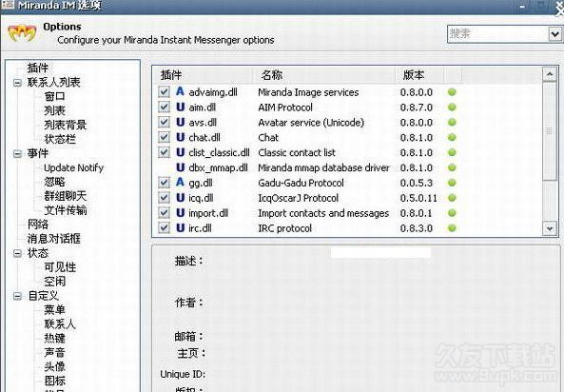Open the search dropdown arrow
564x392 pixels.
pyautogui.click(x=555, y=34)
